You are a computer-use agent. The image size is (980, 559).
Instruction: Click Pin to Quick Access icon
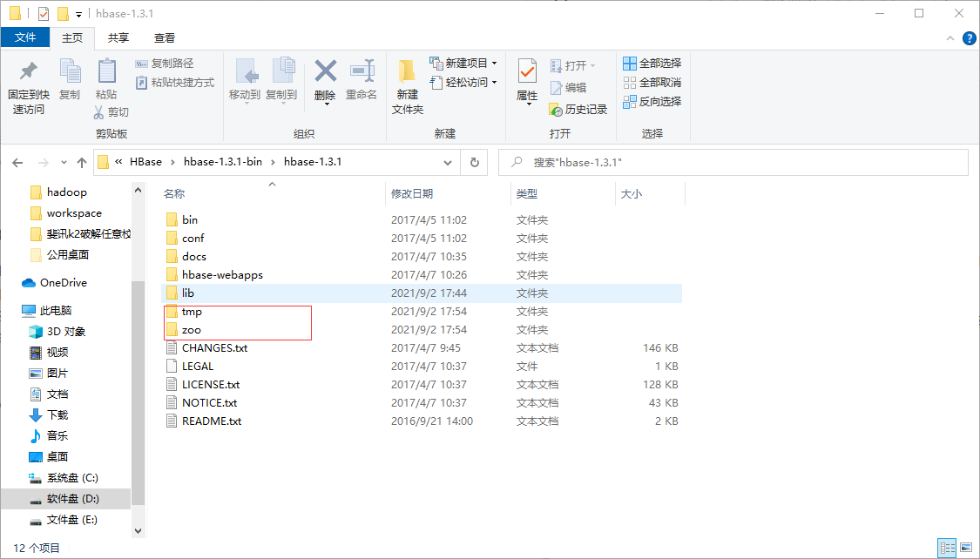coord(28,71)
